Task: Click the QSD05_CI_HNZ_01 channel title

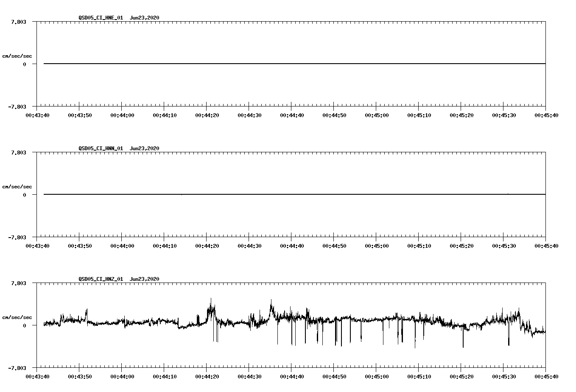Action: point(101,279)
